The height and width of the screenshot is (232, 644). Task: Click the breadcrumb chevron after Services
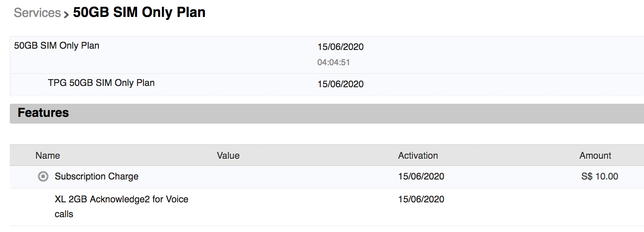[66, 14]
